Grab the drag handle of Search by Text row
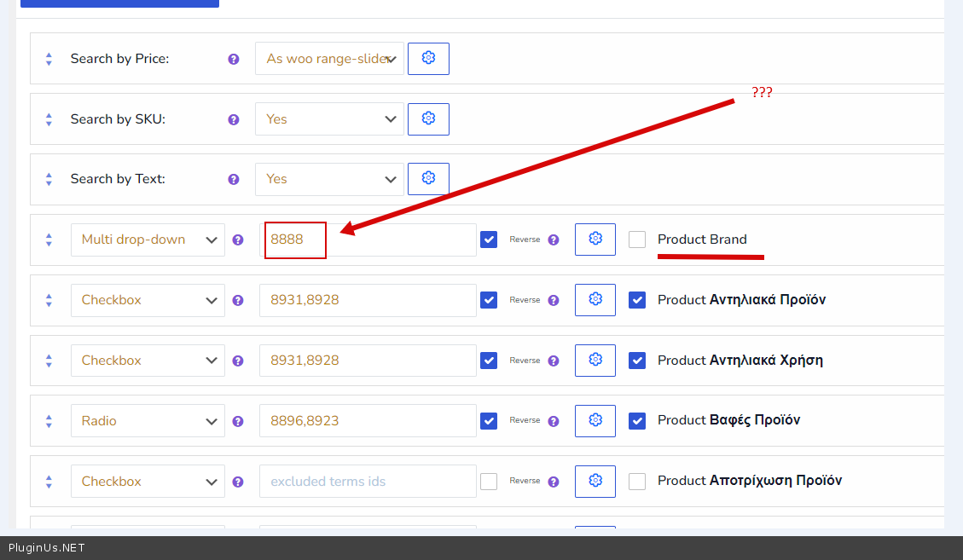Viewport: 963px width, 560px height. pos(49,179)
